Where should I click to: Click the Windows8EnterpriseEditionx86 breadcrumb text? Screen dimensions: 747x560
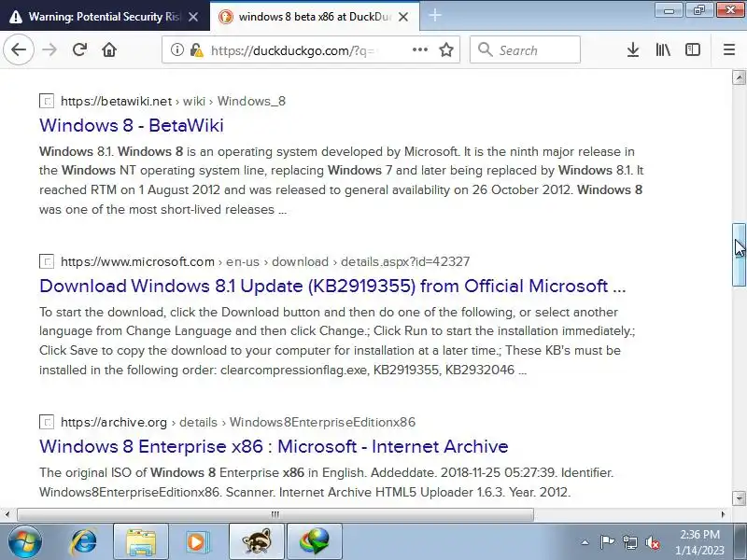(x=322, y=422)
